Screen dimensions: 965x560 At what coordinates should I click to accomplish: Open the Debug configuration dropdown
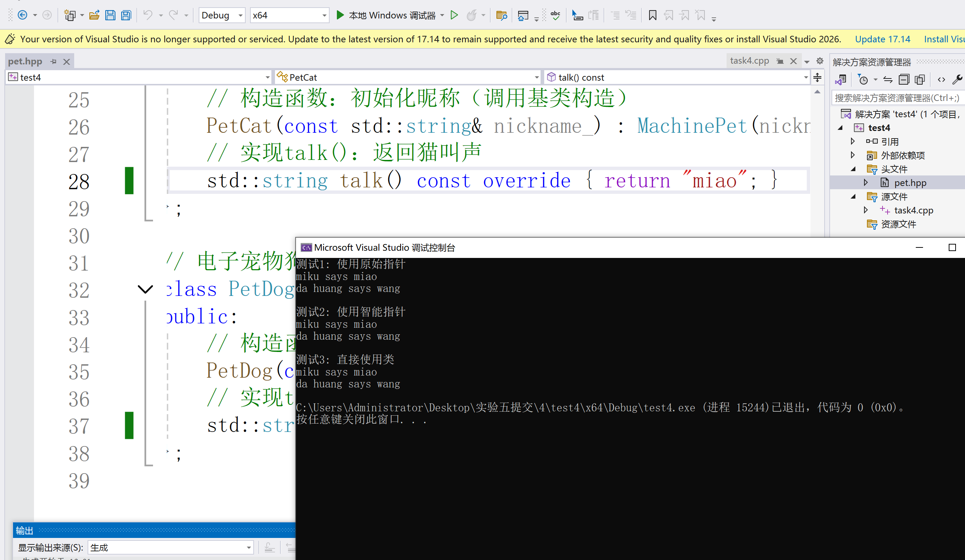(x=222, y=15)
